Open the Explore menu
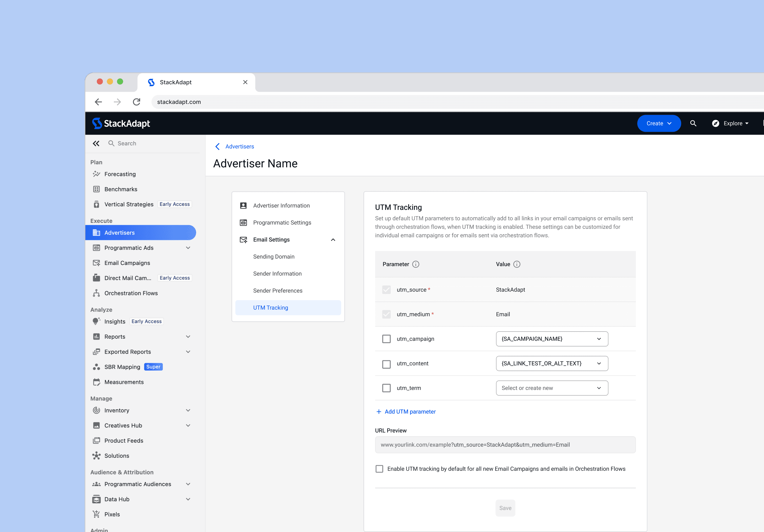The image size is (764, 532). point(730,123)
